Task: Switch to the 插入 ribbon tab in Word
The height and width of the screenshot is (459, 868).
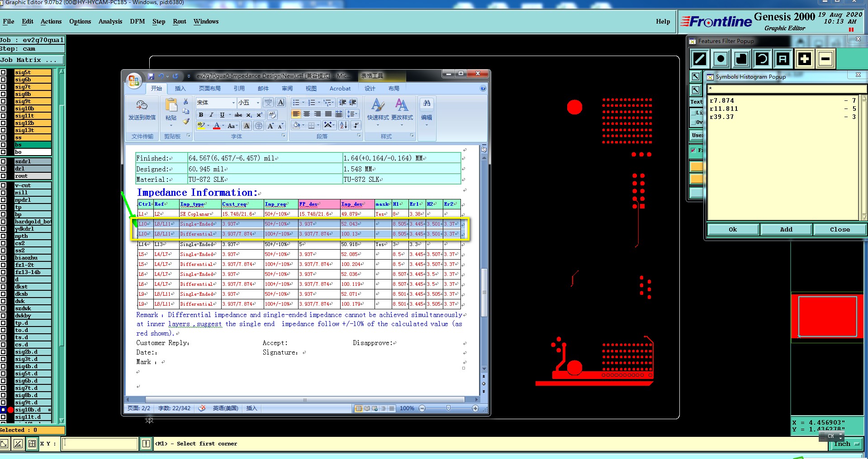Action: tap(180, 89)
